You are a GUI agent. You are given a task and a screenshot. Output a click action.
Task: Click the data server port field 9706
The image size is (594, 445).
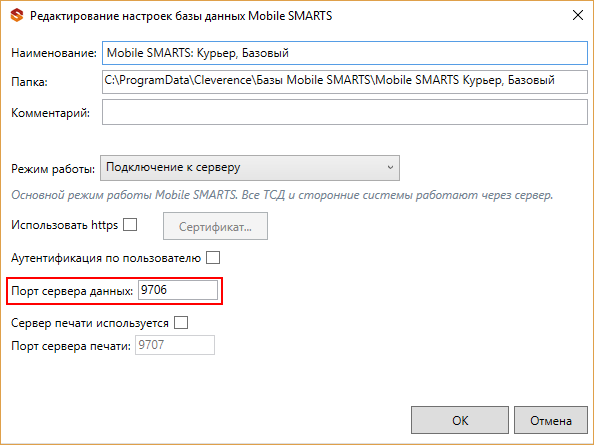tap(178, 290)
